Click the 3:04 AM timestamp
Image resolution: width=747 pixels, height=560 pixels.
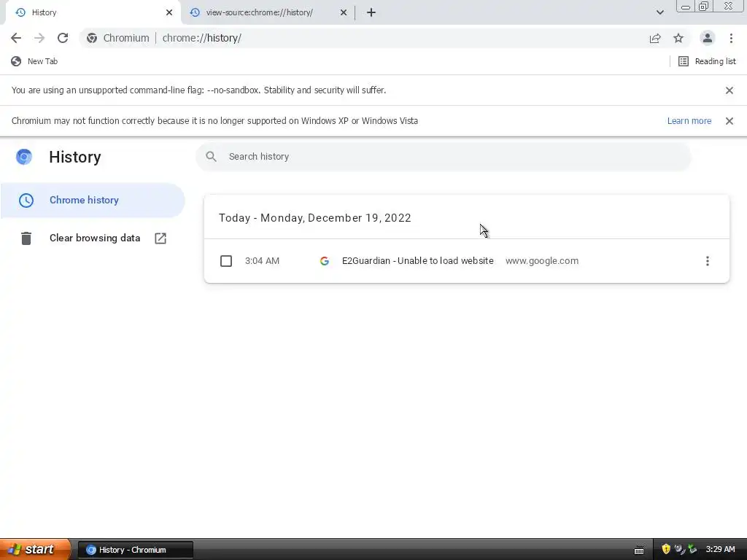pyautogui.click(x=262, y=261)
